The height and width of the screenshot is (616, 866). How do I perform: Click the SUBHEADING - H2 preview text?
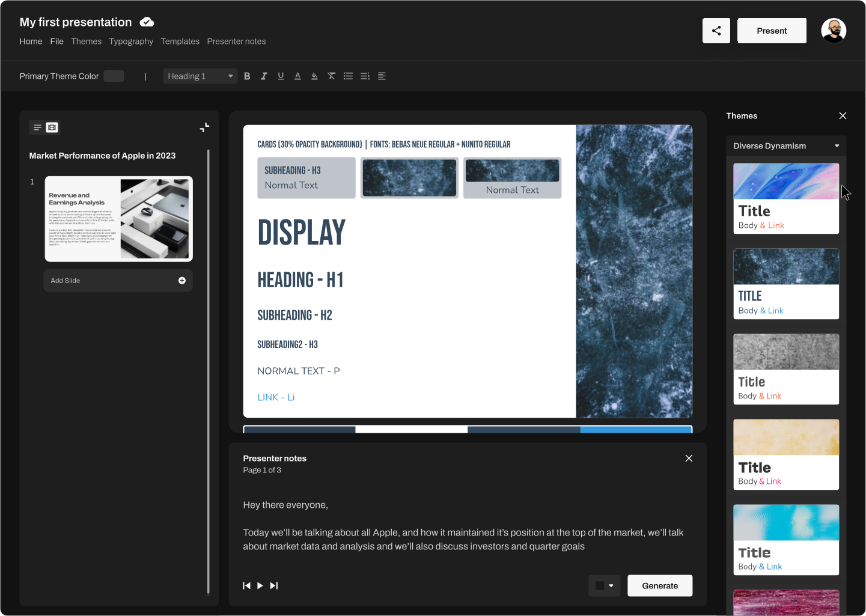294,316
